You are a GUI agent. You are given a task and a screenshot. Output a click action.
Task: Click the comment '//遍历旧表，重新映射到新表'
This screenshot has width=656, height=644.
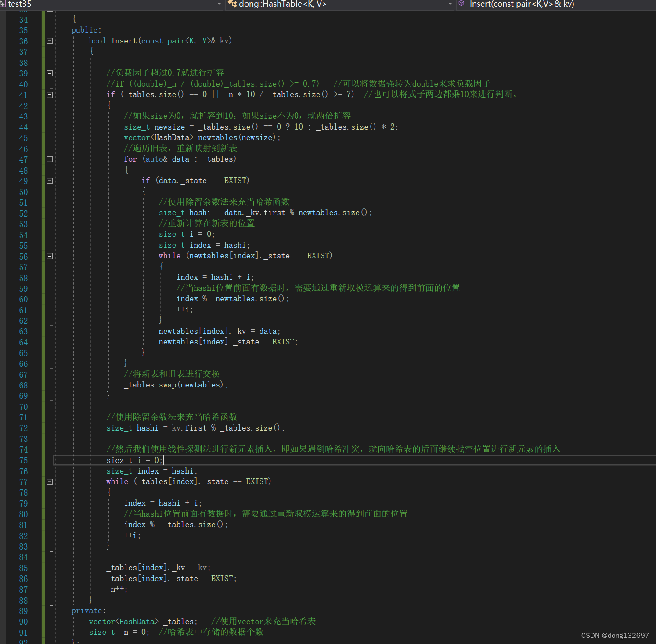(180, 148)
